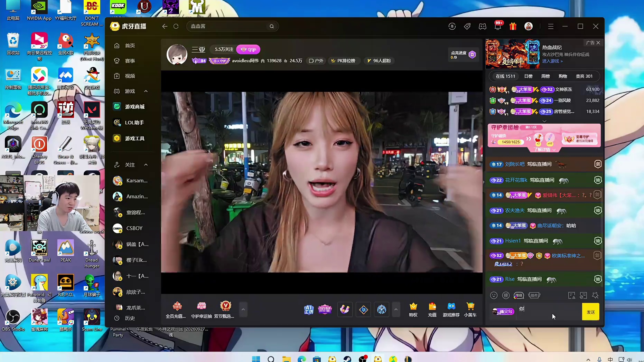Open the gift box icon in header
This screenshot has width=644, height=362.
pos(513,26)
